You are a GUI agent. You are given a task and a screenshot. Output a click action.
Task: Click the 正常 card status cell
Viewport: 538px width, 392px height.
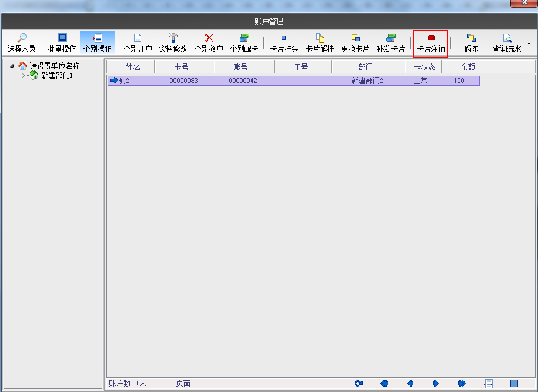pyautogui.click(x=421, y=81)
